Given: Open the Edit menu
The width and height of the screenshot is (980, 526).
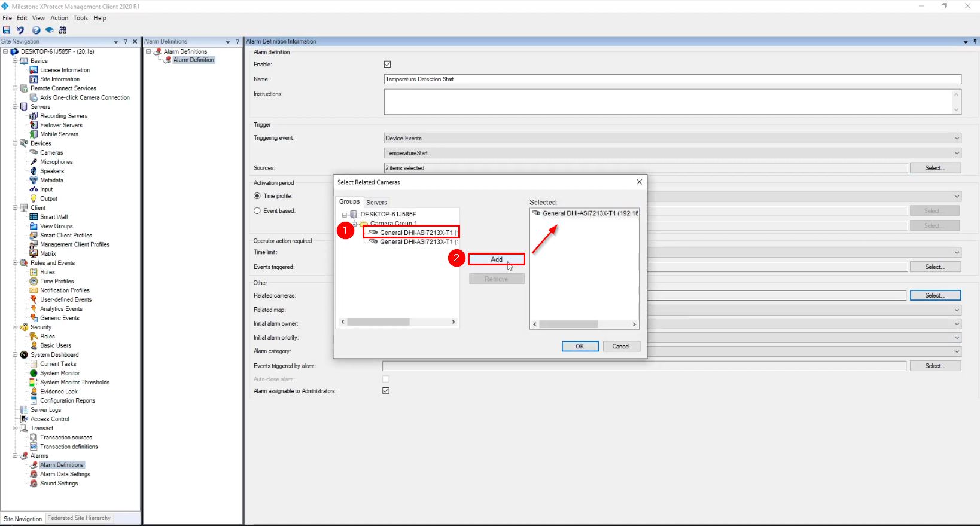Looking at the screenshot, I should tap(22, 18).
